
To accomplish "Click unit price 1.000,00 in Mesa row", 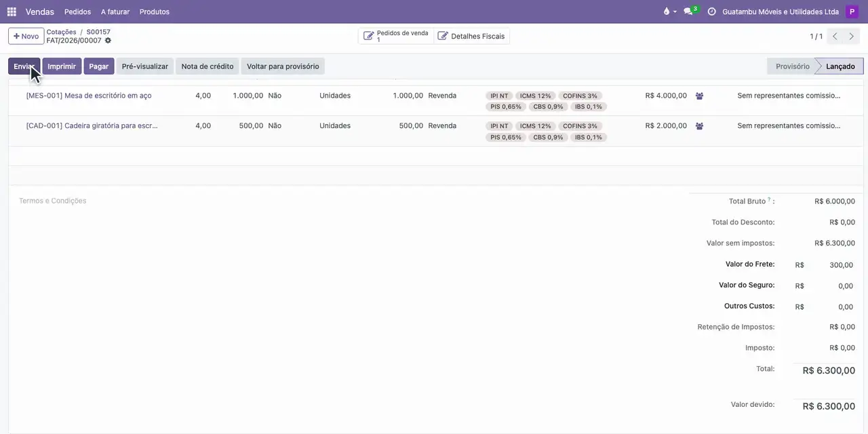I will coord(248,96).
